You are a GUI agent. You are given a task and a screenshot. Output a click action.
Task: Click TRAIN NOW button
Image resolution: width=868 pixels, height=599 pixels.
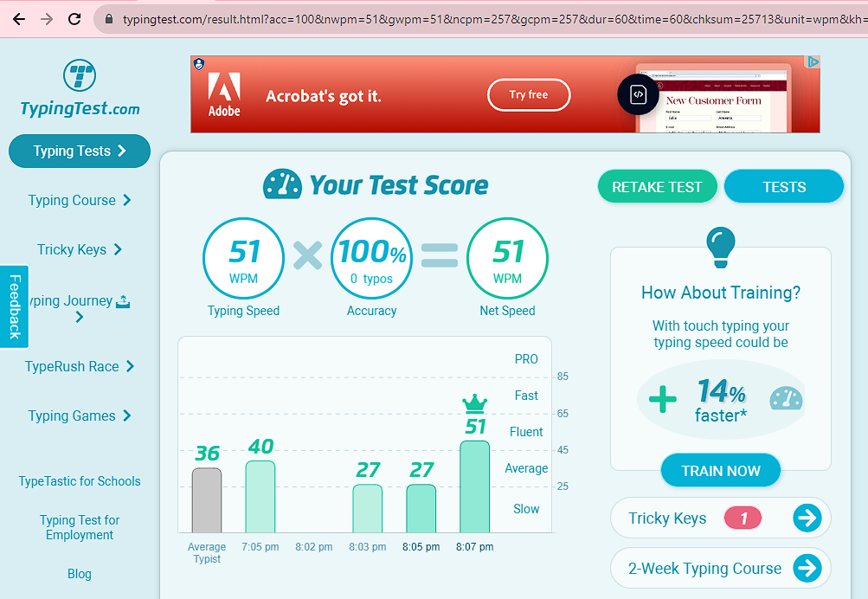click(721, 471)
